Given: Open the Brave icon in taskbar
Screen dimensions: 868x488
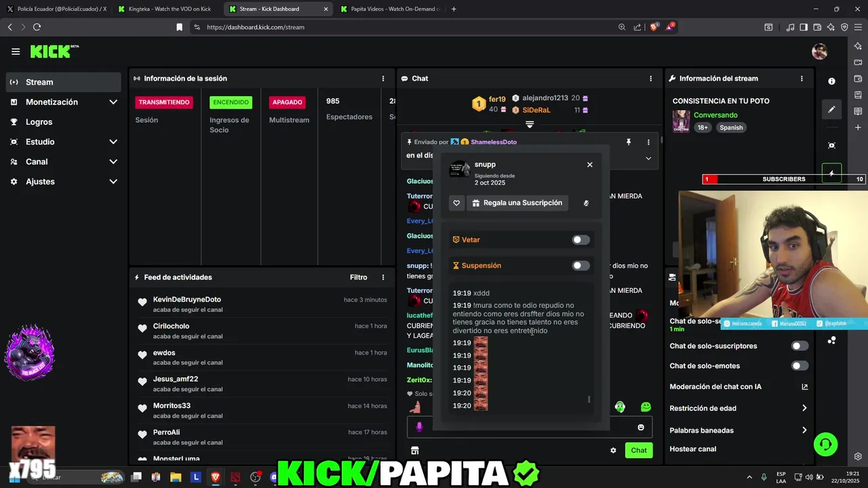Looking at the screenshot, I should coord(216,477).
